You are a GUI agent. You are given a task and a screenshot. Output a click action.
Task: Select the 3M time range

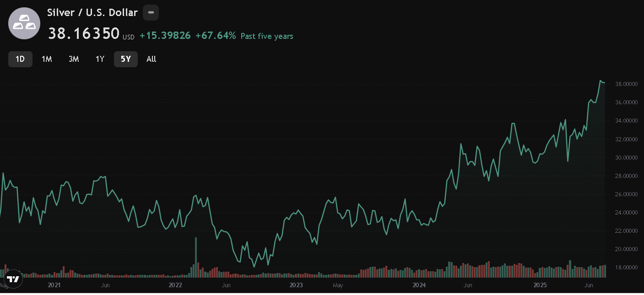click(74, 59)
